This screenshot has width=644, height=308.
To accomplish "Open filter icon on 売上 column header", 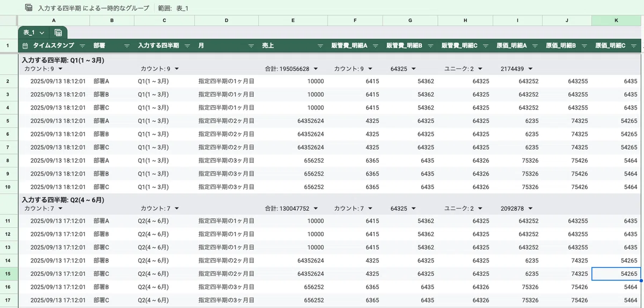I will [320, 46].
